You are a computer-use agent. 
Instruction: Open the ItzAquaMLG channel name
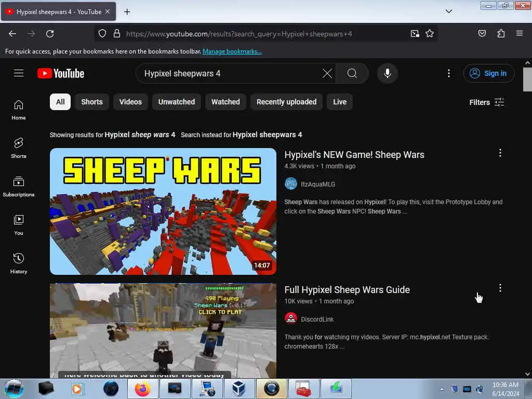tap(318, 184)
